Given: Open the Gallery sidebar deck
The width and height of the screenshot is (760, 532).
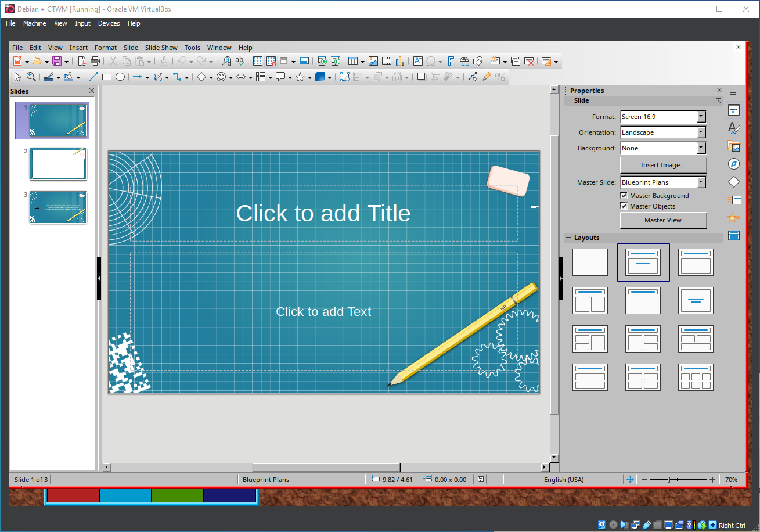Looking at the screenshot, I should pyautogui.click(x=734, y=146).
